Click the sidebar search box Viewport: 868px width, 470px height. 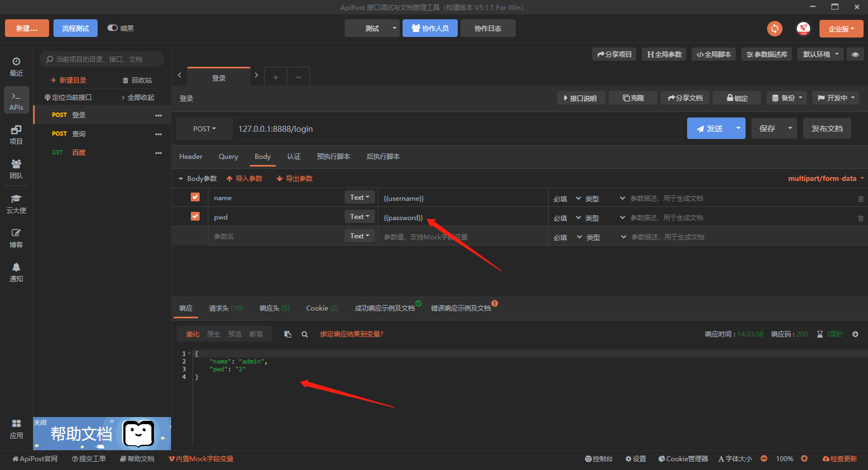(x=102, y=59)
